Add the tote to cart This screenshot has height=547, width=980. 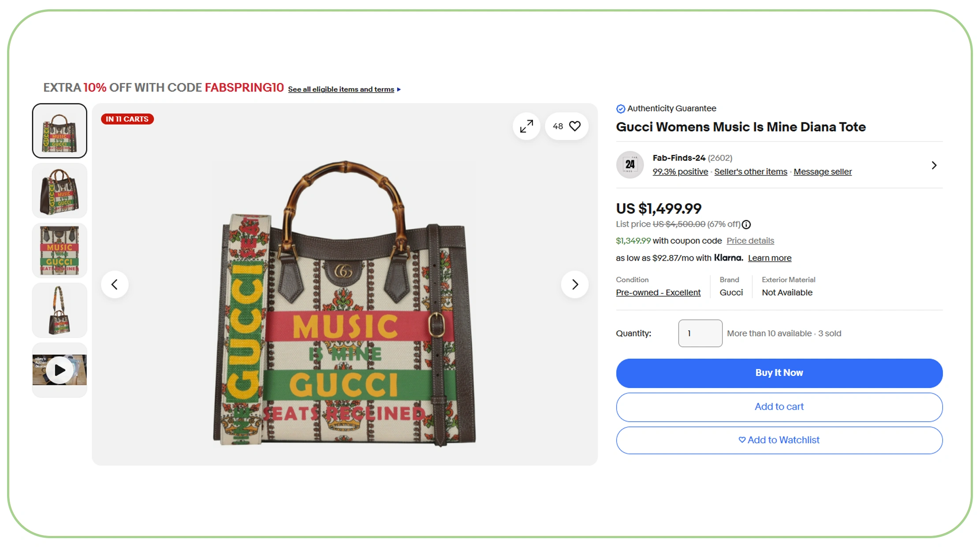click(779, 407)
